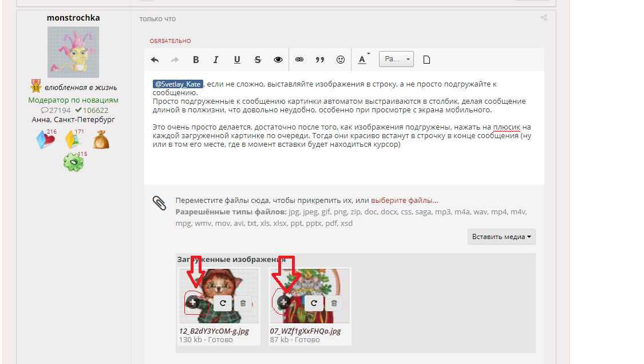This screenshot has height=364, width=644.
Task: Delete the 07_WZf1gXxFHQo.jpg uploaded image
Action: 334,303
